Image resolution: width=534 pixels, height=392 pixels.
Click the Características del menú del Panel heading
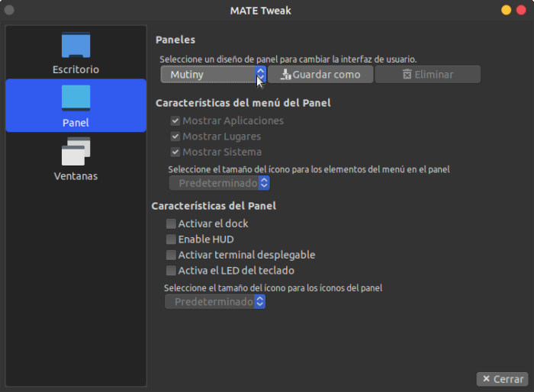pyautogui.click(x=243, y=103)
